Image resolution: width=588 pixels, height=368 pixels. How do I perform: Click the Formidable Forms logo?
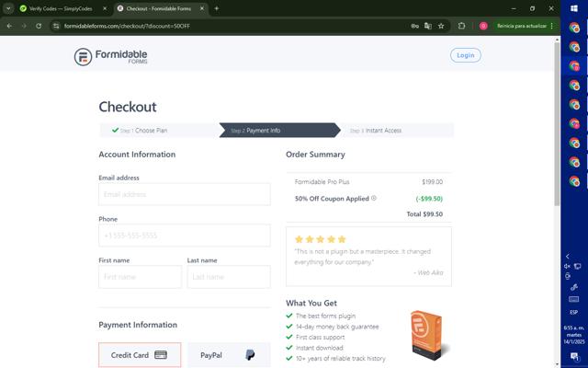tap(110, 56)
